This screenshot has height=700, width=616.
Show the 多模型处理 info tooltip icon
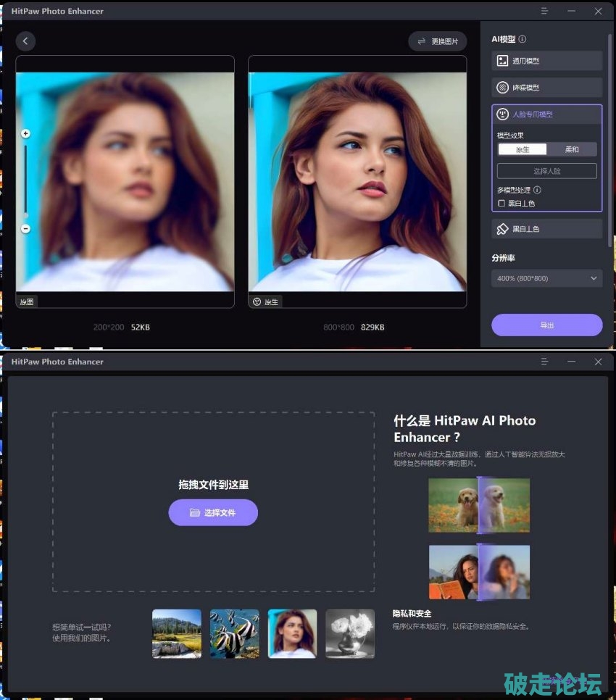537,190
